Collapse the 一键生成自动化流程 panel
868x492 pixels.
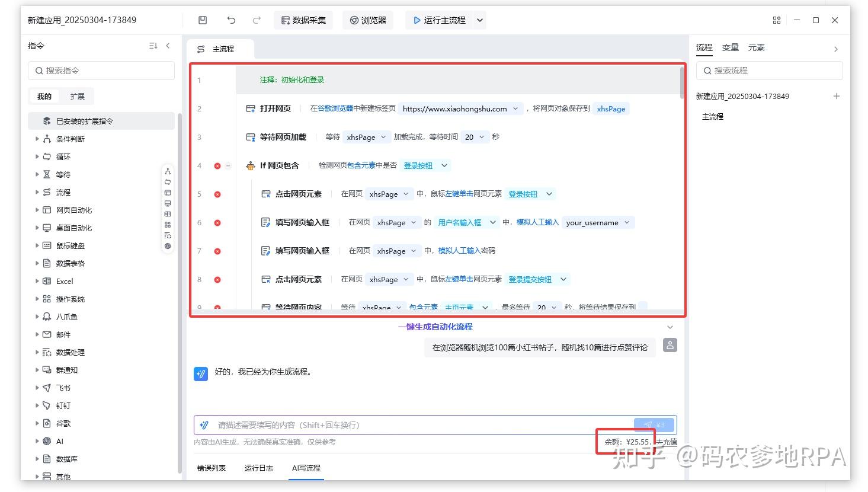670,327
